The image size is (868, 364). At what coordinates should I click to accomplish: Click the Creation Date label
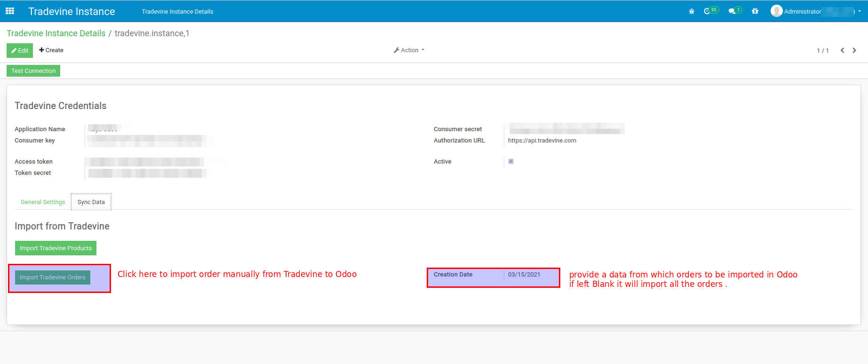[453, 275]
